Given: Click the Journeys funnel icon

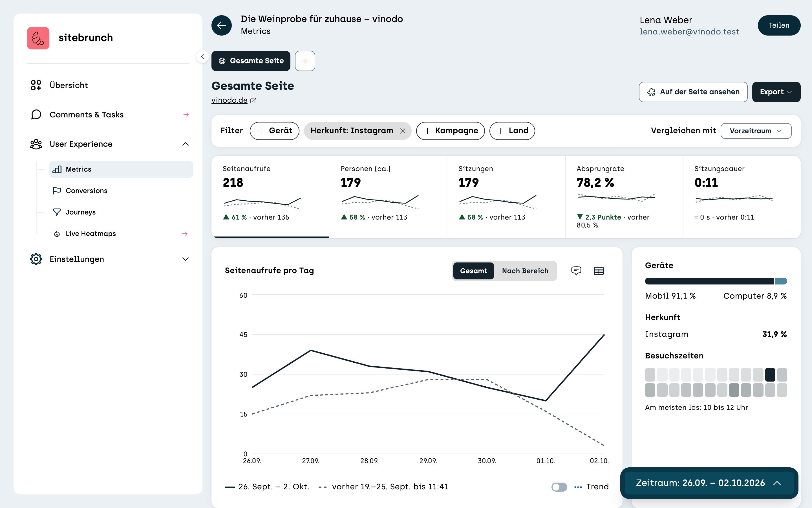Looking at the screenshot, I should [57, 212].
